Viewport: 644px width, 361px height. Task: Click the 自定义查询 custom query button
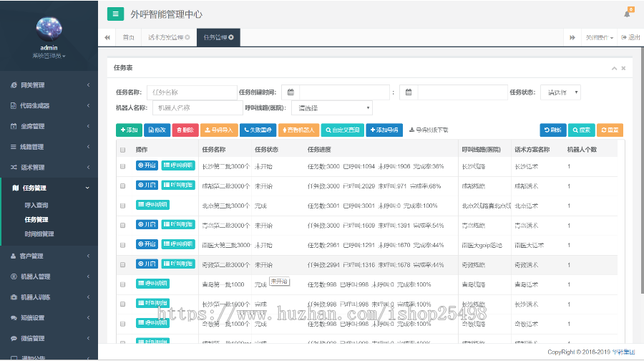(343, 130)
